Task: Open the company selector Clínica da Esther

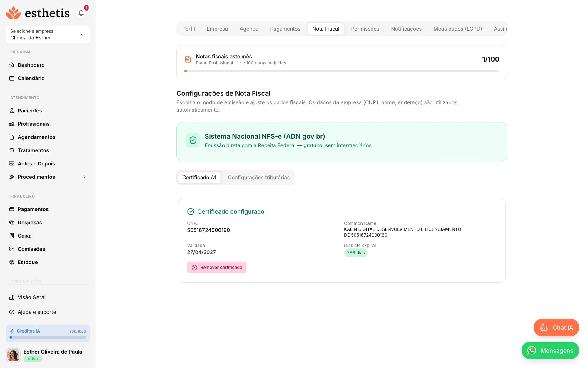Action: 48,34
